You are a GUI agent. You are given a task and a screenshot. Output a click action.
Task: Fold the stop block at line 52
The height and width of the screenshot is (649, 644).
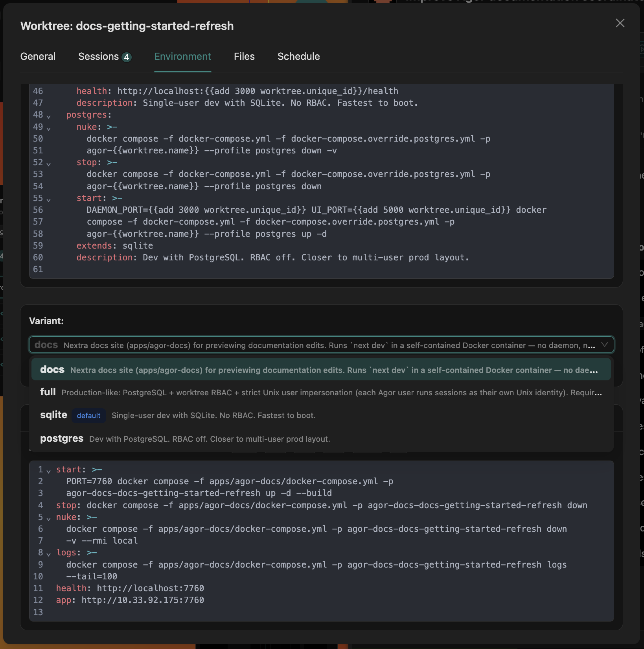(x=49, y=164)
